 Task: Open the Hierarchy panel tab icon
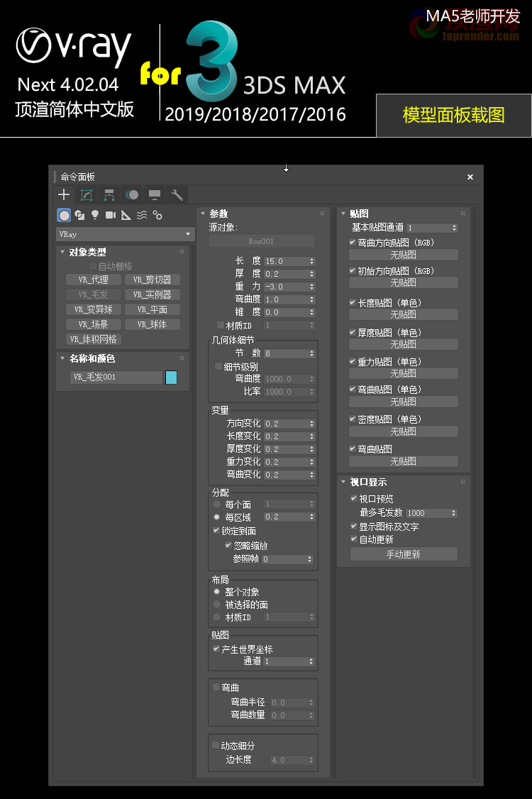pos(109,194)
